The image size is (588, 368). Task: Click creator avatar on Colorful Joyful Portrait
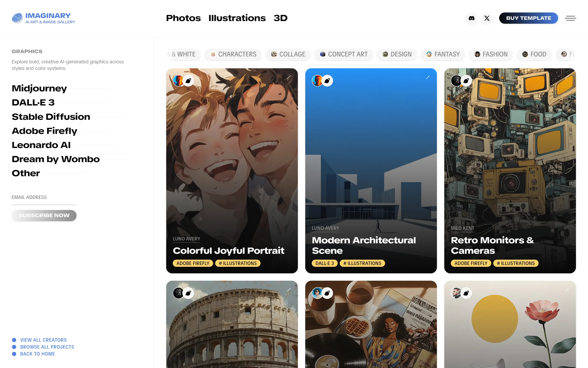178,81
